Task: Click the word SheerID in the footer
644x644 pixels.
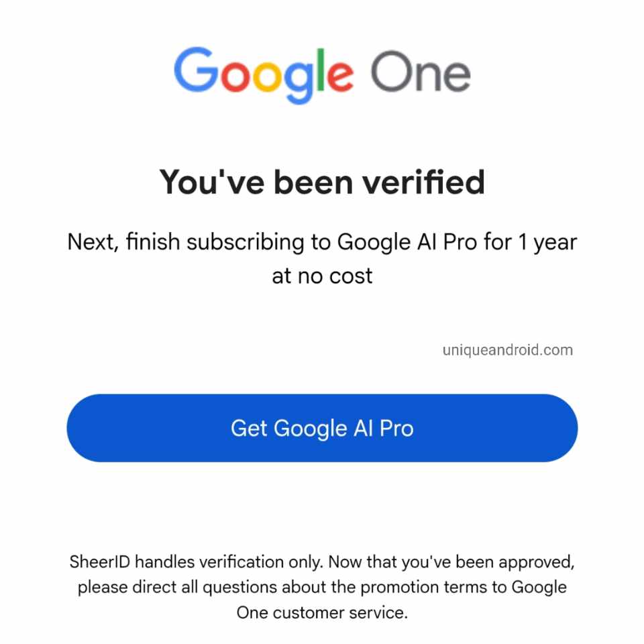Action: (x=97, y=561)
